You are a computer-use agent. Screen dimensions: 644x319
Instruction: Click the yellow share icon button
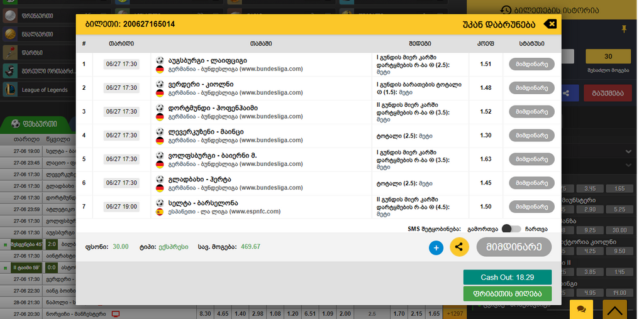[x=459, y=247]
